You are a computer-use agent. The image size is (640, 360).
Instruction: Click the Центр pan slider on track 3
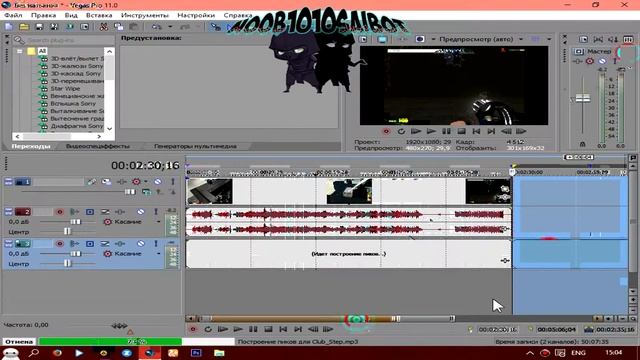coord(67,264)
